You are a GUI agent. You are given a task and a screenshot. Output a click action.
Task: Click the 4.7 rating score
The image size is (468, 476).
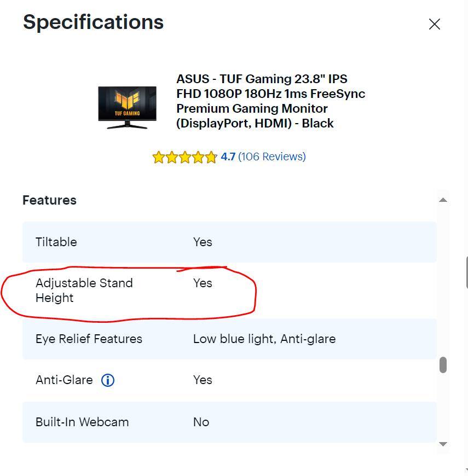(x=228, y=157)
